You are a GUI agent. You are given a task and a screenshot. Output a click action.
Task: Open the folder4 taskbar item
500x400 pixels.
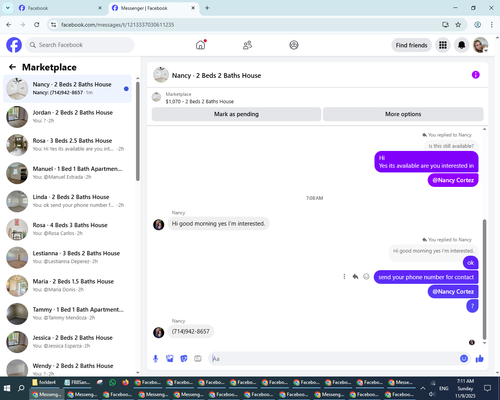point(44,382)
